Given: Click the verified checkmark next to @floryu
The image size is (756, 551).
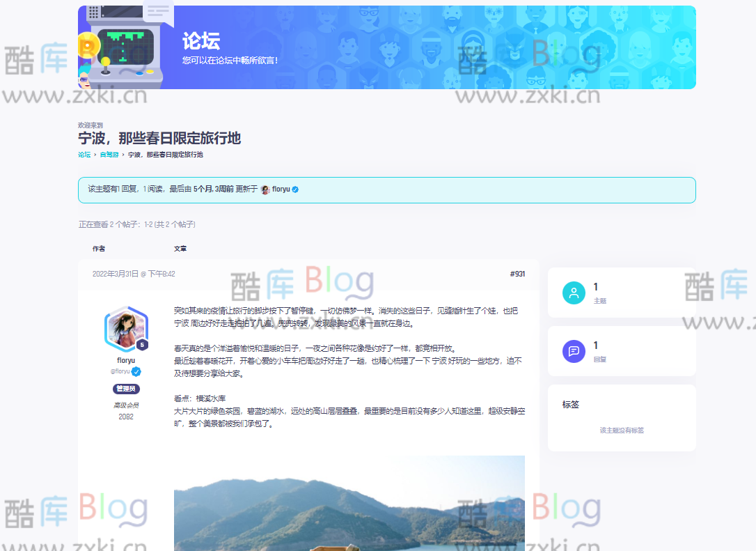Looking at the screenshot, I should point(137,371).
